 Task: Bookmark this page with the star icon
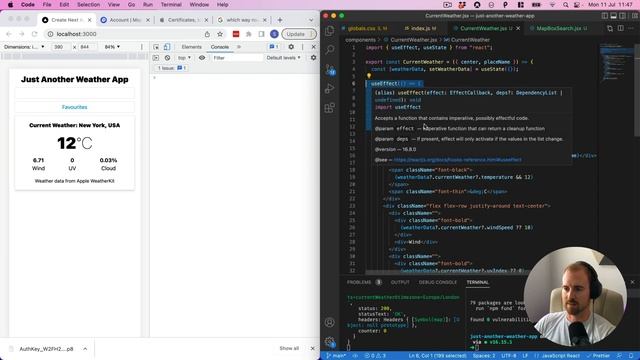click(x=220, y=34)
